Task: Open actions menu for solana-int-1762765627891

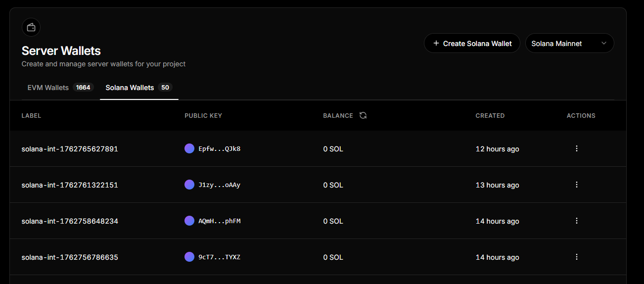Action: coord(576,148)
